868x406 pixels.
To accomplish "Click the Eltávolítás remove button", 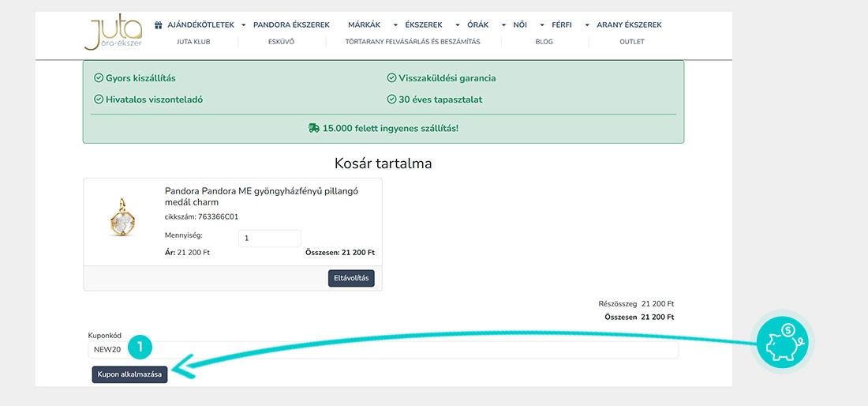I will pyautogui.click(x=351, y=278).
